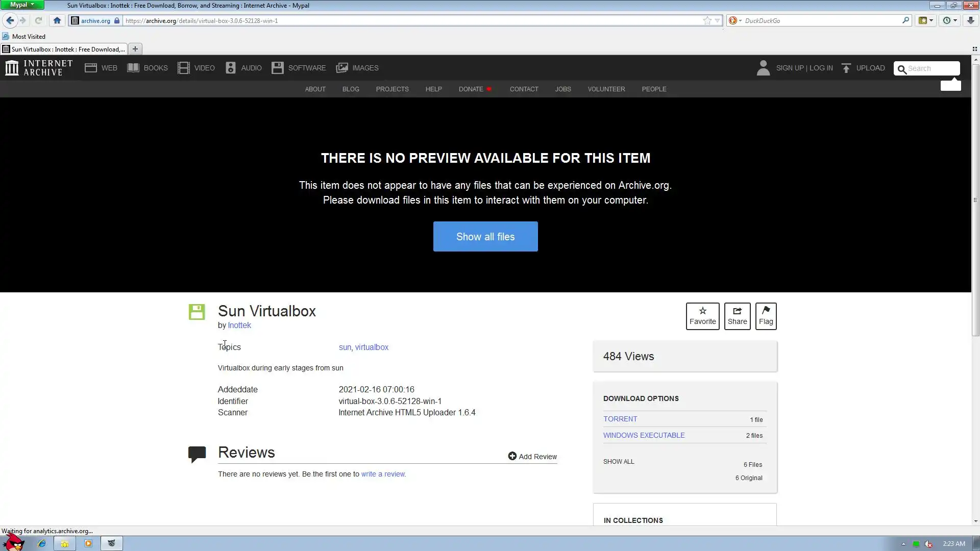Open the Audio section icon
Image resolution: width=980 pixels, height=551 pixels.
pos(231,68)
